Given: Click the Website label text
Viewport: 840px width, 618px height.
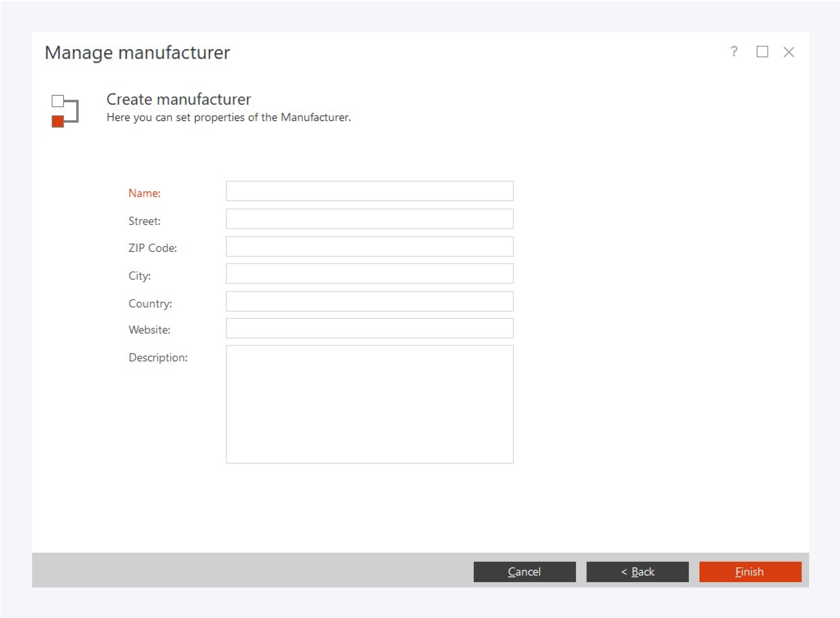Looking at the screenshot, I should pyautogui.click(x=149, y=330).
